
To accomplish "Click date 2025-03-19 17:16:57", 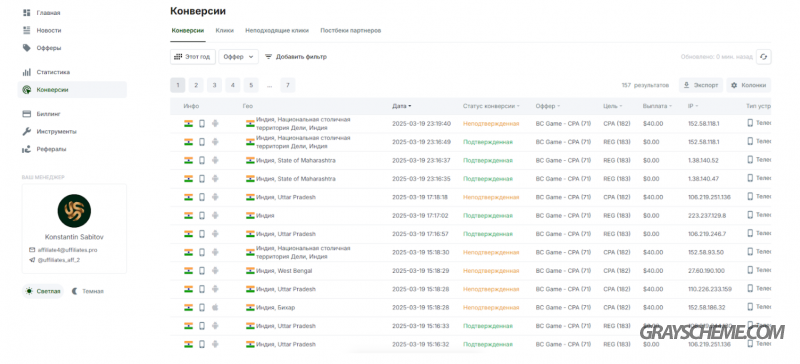I will [x=420, y=234].
